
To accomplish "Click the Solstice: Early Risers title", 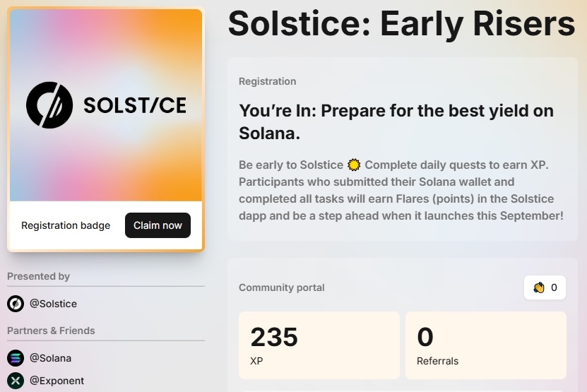I will coord(401,24).
